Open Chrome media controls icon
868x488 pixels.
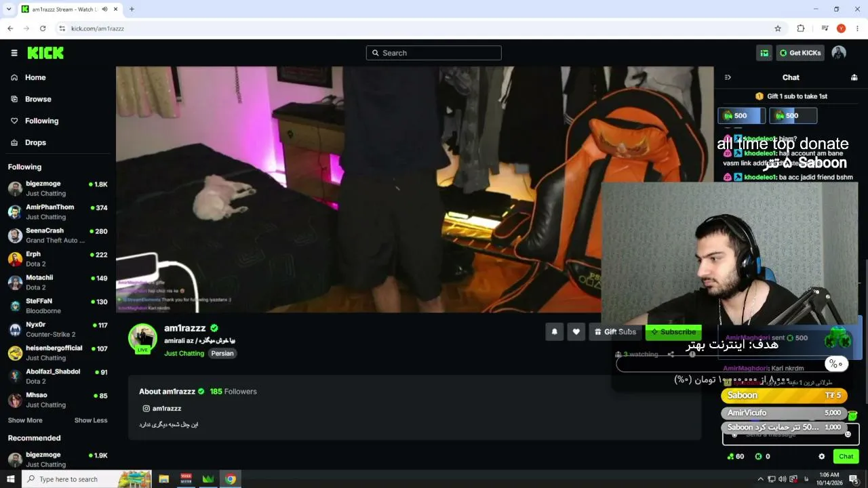tap(825, 28)
